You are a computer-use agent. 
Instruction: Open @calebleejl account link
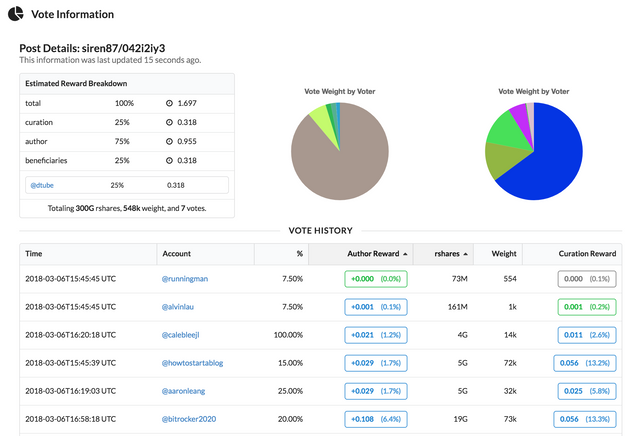(x=180, y=335)
